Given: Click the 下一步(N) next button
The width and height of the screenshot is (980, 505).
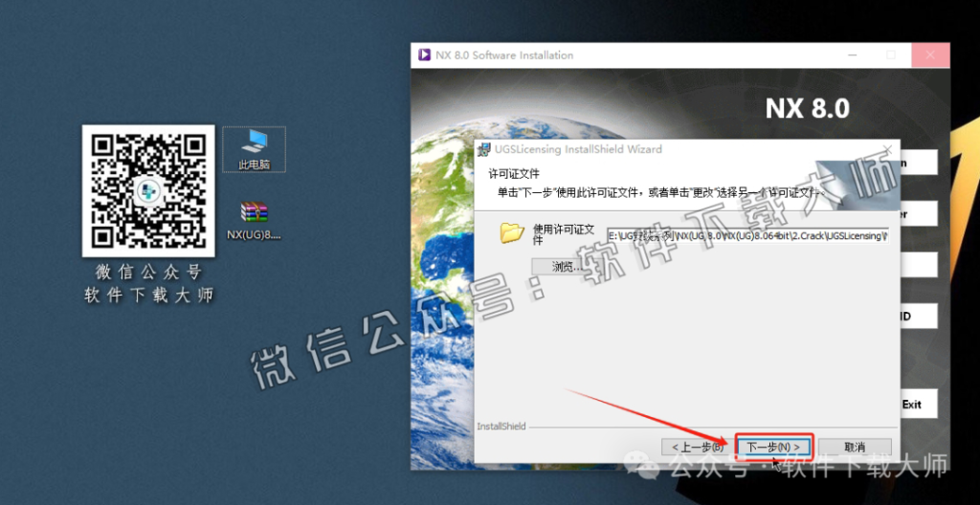Looking at the screenshot, I should pyautogui.click(x=773, y=447).
